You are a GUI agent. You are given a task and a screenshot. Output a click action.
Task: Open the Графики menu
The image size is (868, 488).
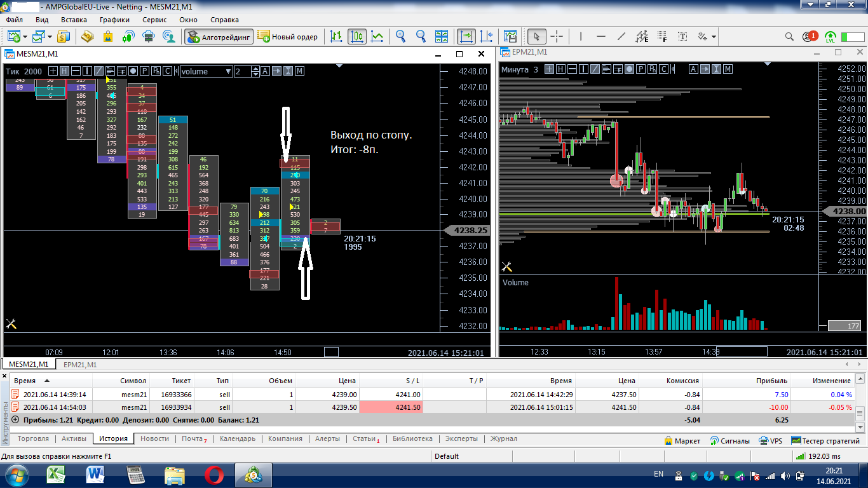point(114,20)
